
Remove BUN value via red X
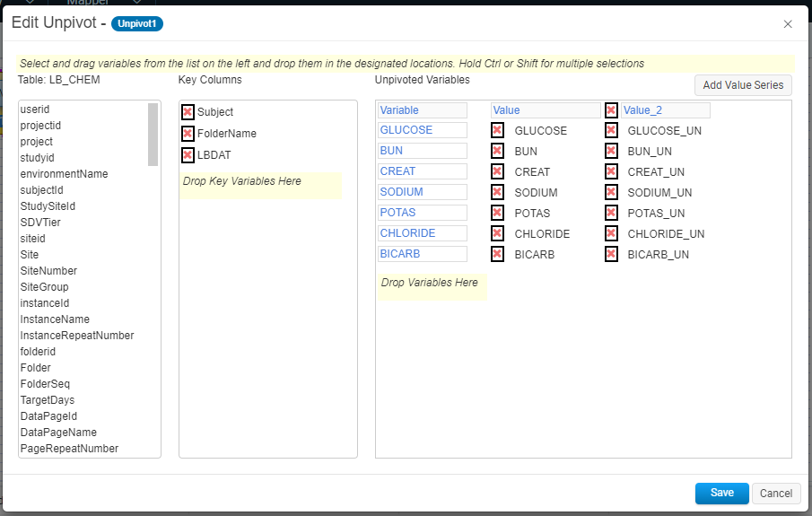pyautogui.click(x=498, y=151)
